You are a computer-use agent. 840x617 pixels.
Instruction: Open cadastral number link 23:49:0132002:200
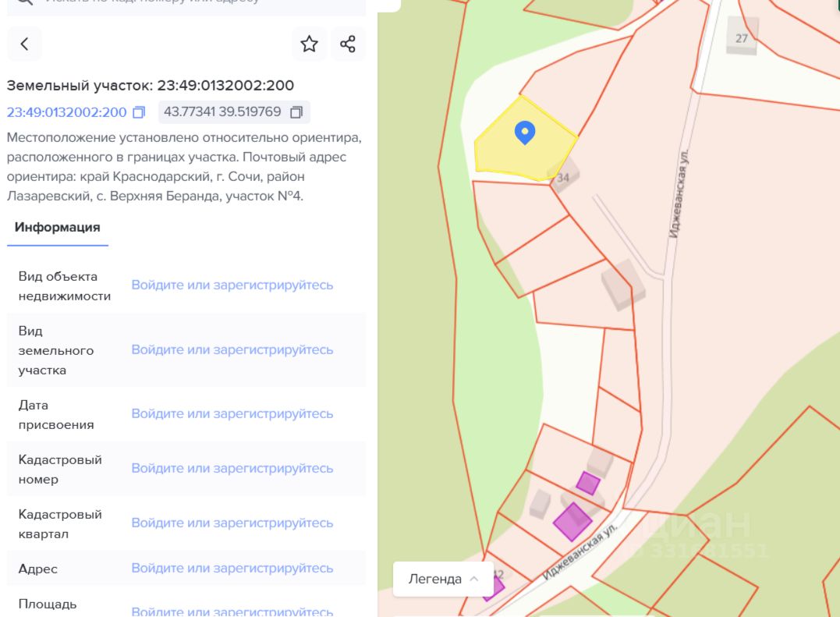66,112
